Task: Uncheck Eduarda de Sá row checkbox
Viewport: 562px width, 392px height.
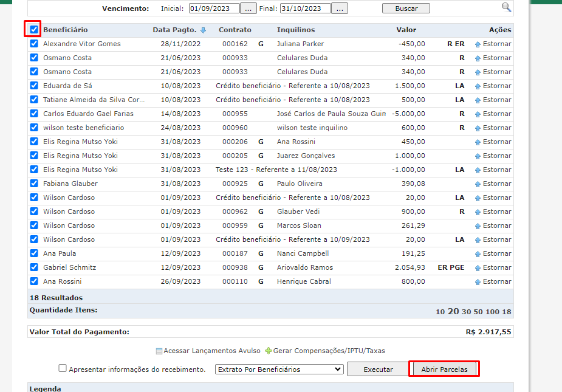Action: pos(34,85)
